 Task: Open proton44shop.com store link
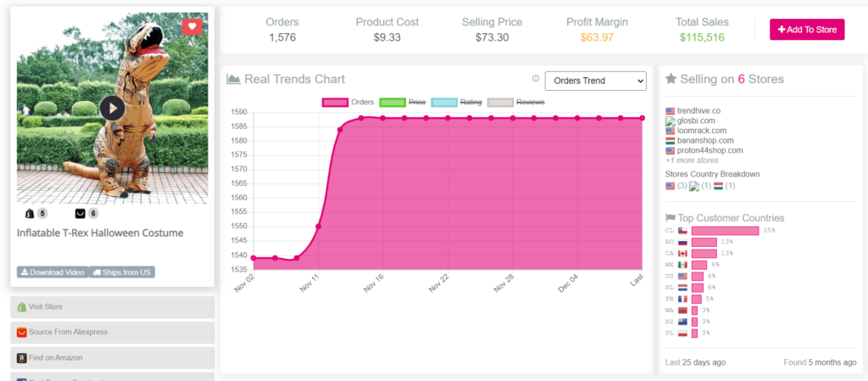pyautogui.click(x=710, y=151)
